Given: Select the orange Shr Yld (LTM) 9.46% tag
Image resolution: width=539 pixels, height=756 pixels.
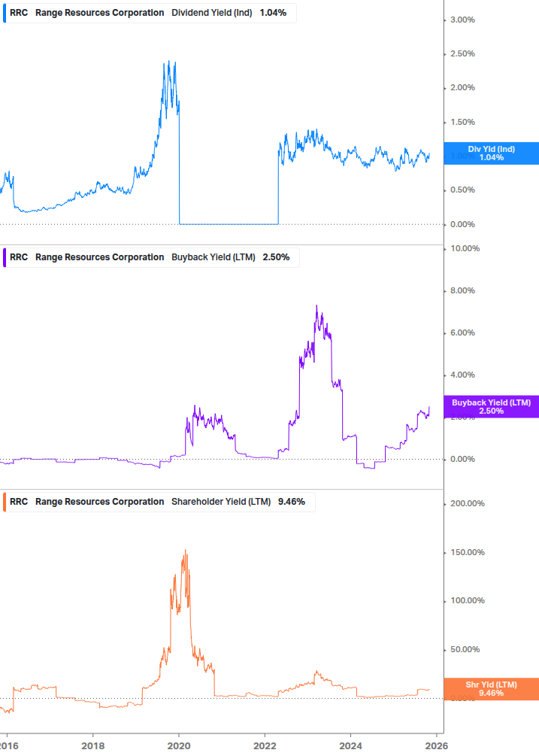Looking at the screenshot, I should 492,689.
